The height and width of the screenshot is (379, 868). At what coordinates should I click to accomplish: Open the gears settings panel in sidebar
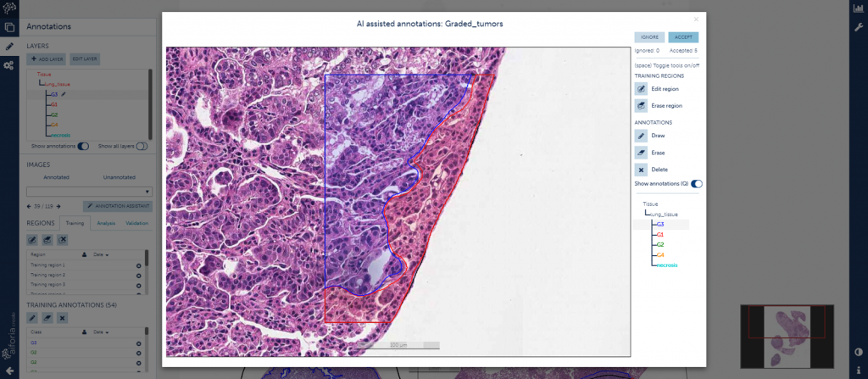click(x=9, y=65)
